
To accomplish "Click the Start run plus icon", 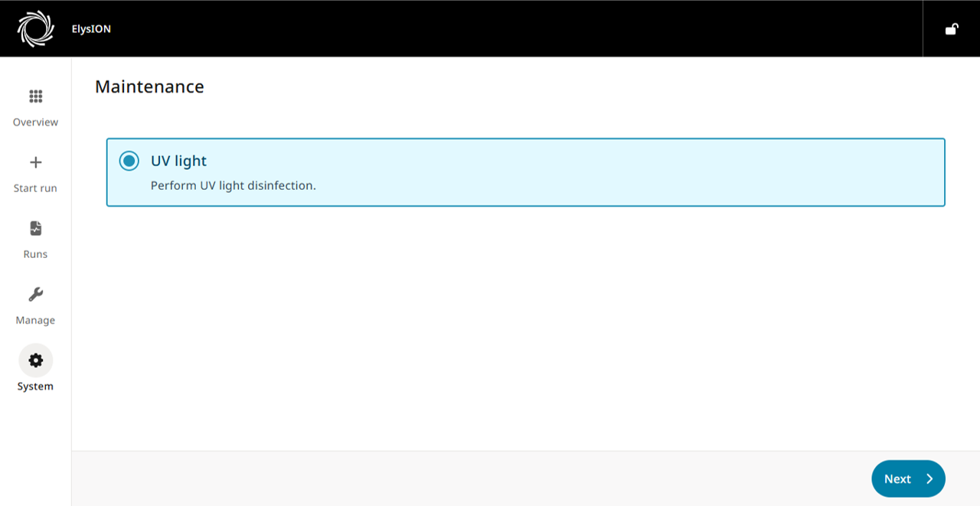I will point(36,162).
